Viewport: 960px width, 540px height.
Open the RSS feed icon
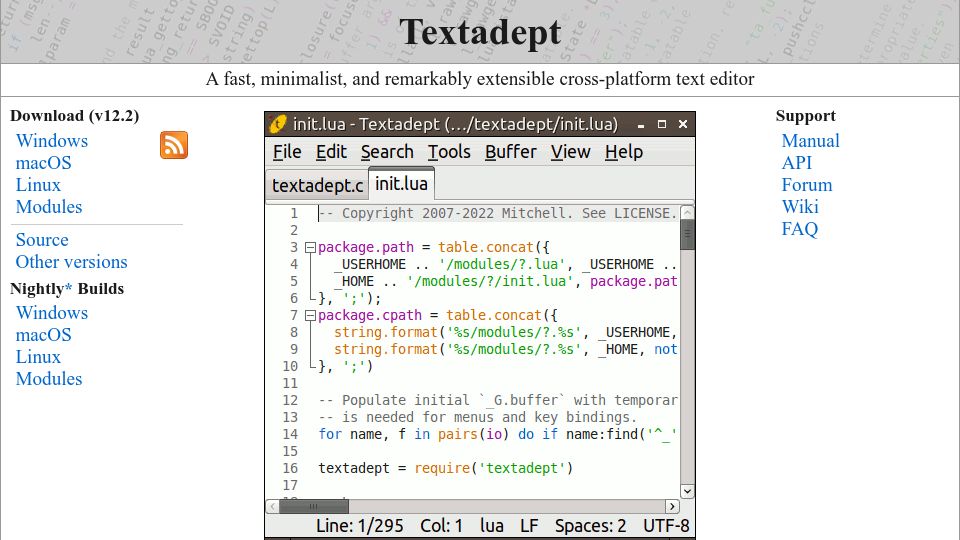[174, 145]
